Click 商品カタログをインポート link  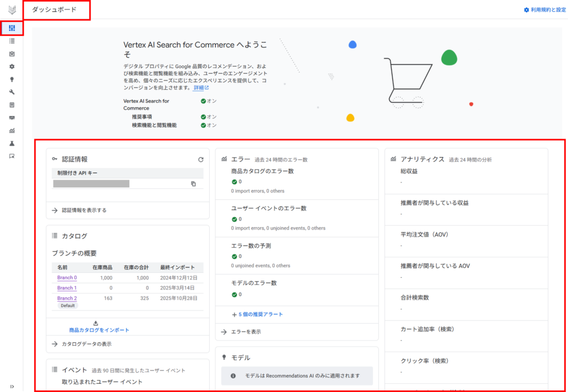[99, 330]
